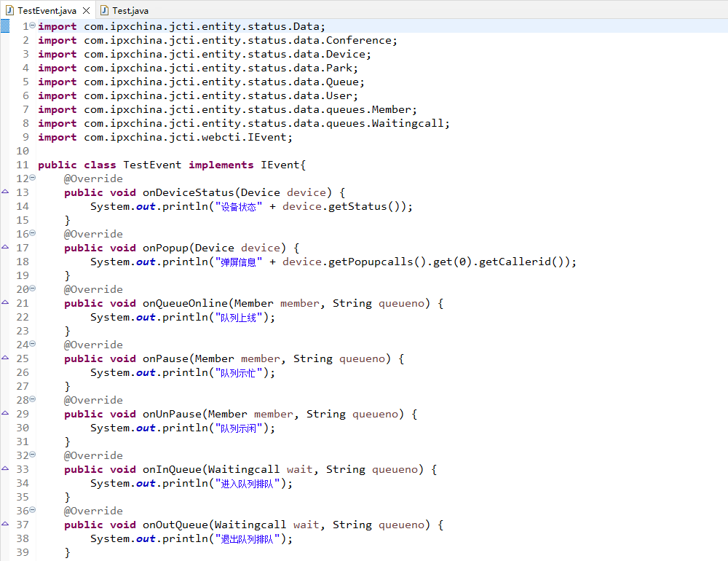Collapse the onPause method at line 24
Image resolution: width=728 pixels, height=561 pixels.
pyautogui.click(x=32, y=345)
